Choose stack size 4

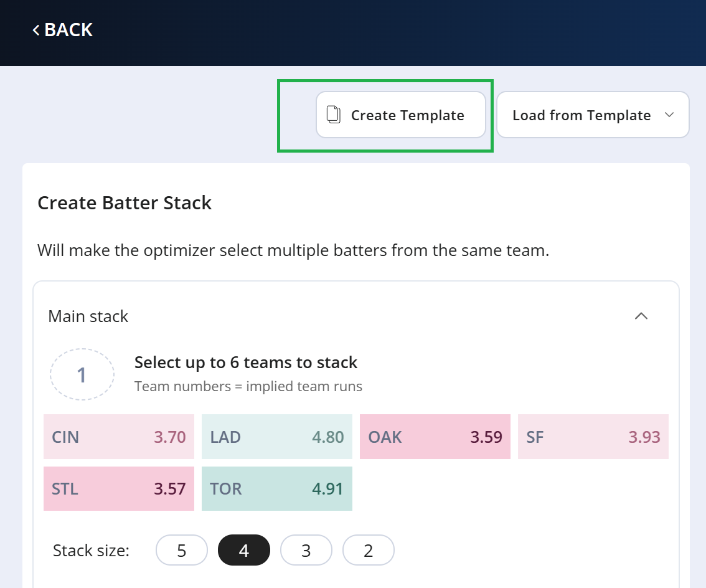point(244,550)
